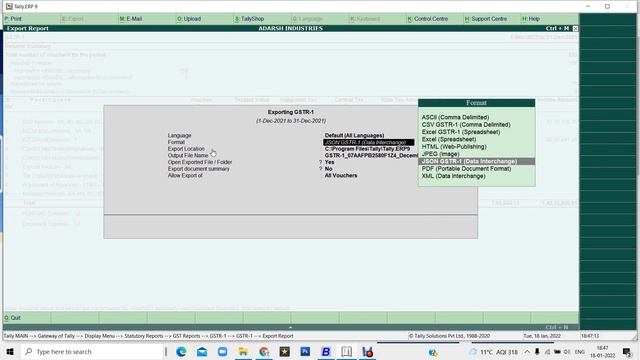Open the Zoom app from taskbar
This screenshot has width=640, height=360.
pyautogui.click(x=222, y=352)
